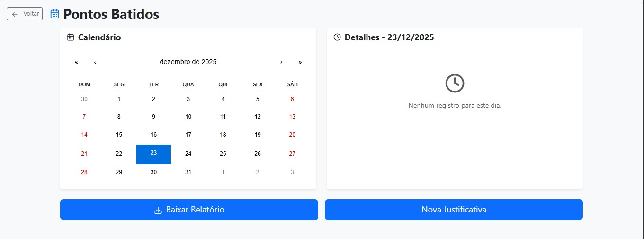Select the highlighted day 23
The width and height of the screenshot is (644, 239).
click(153, 154)
